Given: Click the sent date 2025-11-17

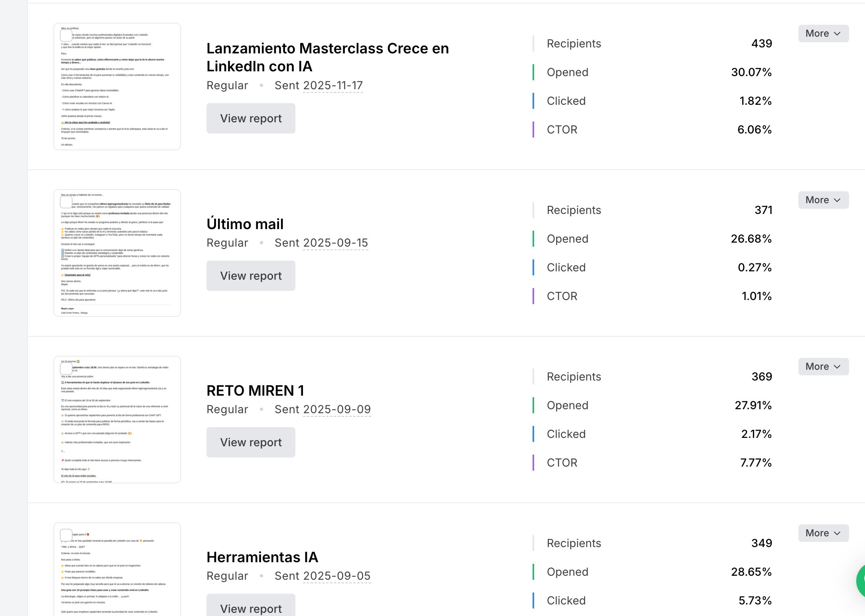Looking at the screenshot, I should (333, 86).
